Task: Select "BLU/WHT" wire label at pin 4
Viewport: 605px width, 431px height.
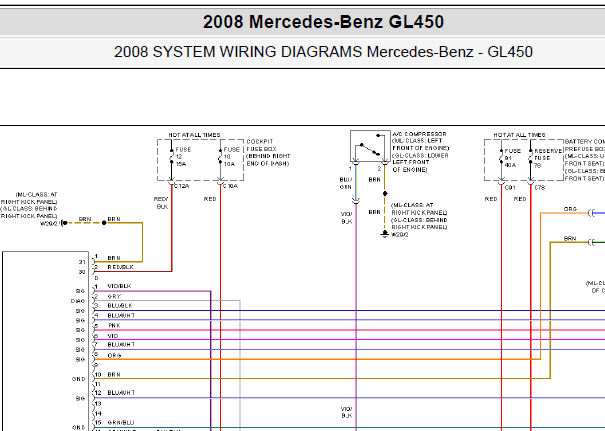Action: click(x=121, y=316)
